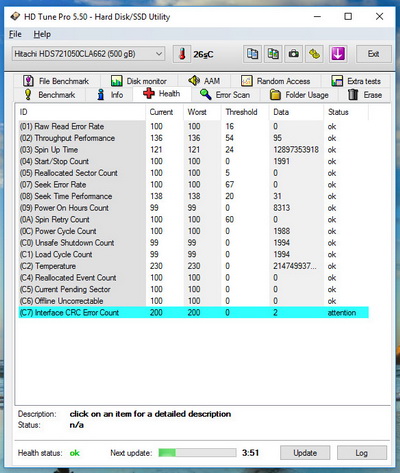Viewport: 400px width, 473px height.
Task: Click the Status column header
Action: 346,112
